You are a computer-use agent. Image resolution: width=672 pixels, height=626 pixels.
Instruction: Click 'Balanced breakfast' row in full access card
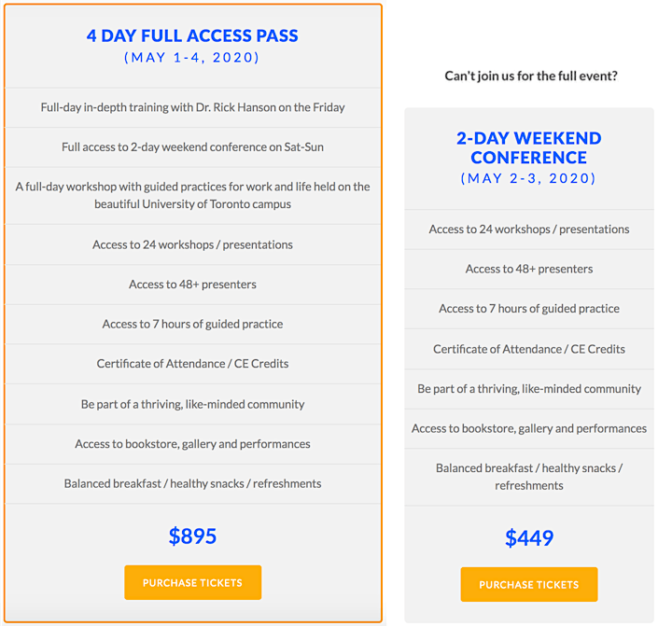point(193,484)
